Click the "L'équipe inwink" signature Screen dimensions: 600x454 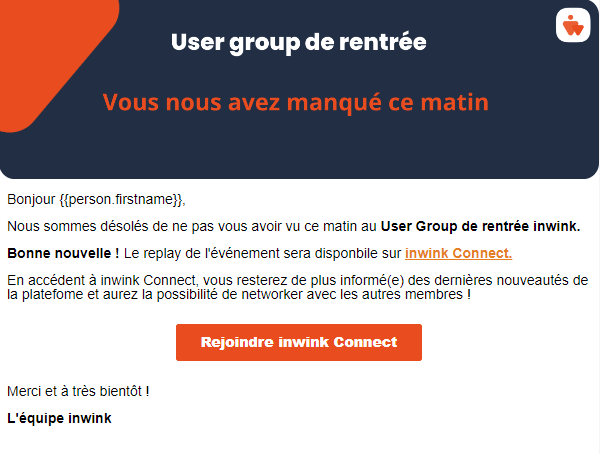tap(59, 417)
